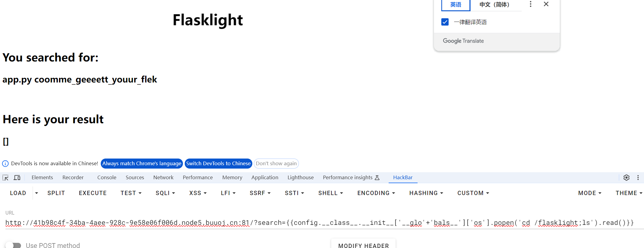
Task: Click Don't show again button
Action: pyautogui.click(x=276, y=163)
